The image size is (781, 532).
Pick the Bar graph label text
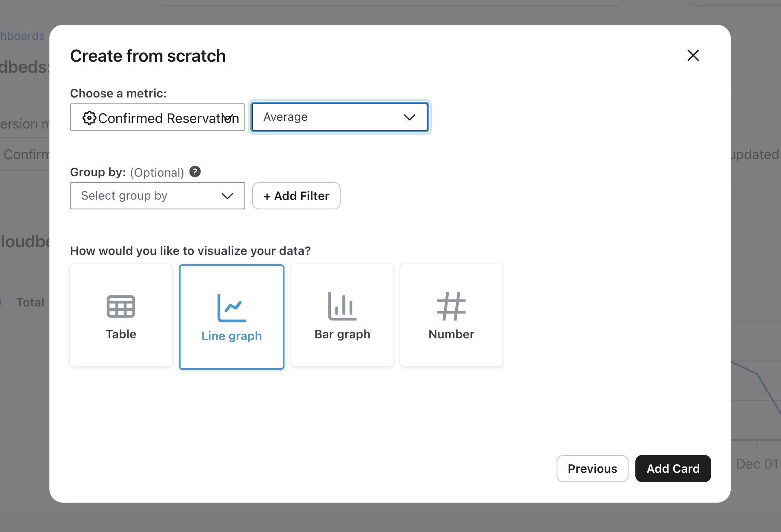click(x=342, y=335)
